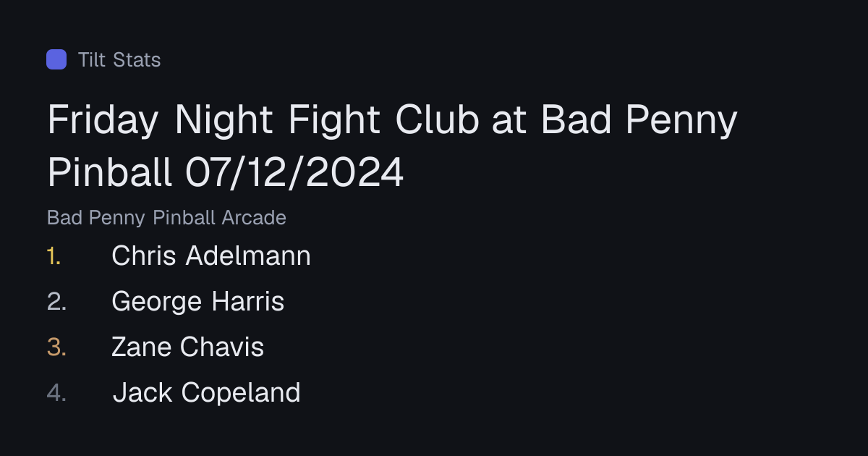The width and height of the screenshot is (868, 456).
Task: Click the silver rank number 2.
Action: coord(56,301)
